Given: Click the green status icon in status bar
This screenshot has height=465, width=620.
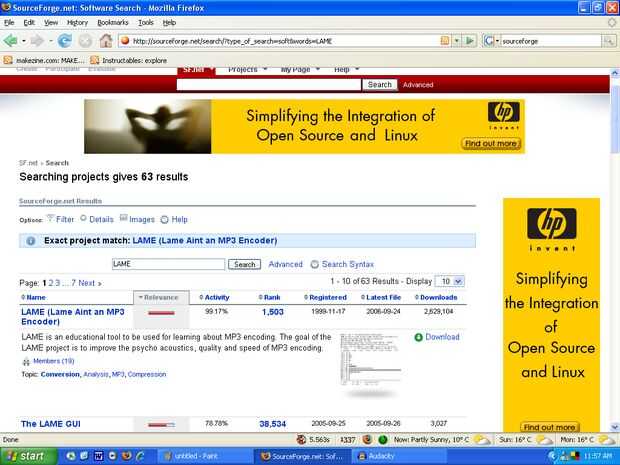Looking at the screenshot, I should pos(383,439).
